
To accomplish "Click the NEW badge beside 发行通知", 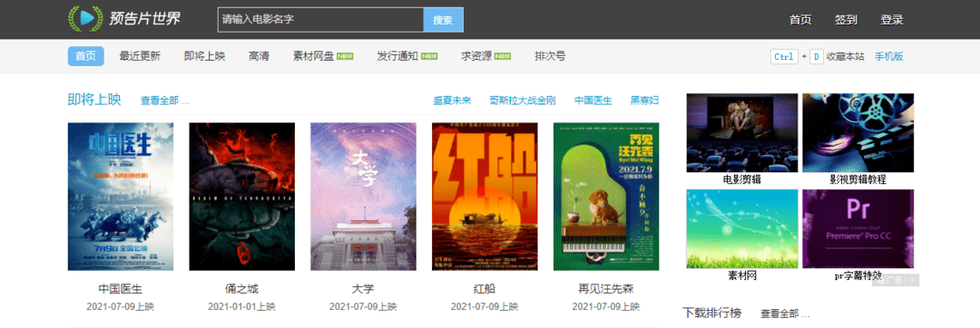I will (x=428, y=56).
